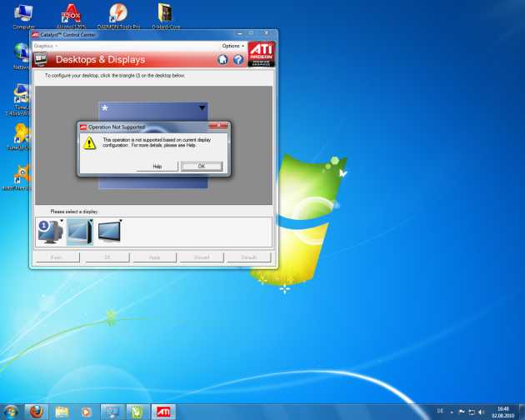Click the star marker on the desktop preview
This screenshot has width=525, height=420.
pyautogui.click(x=105, y=107)
